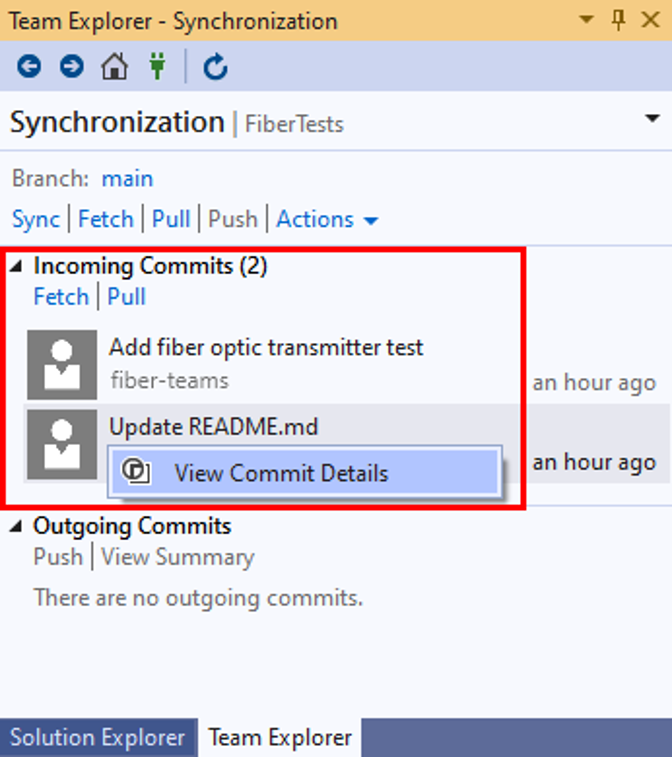
Task: Click Pull under Incoming Commits
Action: pyautogui.click(x=126, y=296)
